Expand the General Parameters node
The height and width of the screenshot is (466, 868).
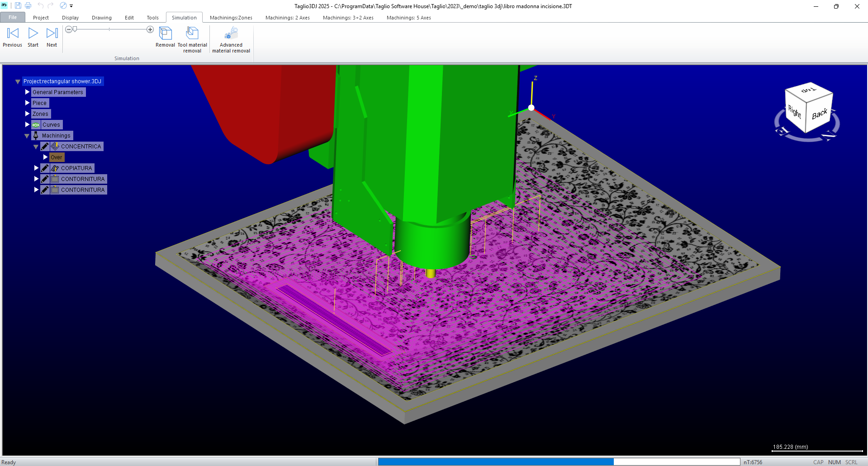pyautogui.click(x=27, y=92)
